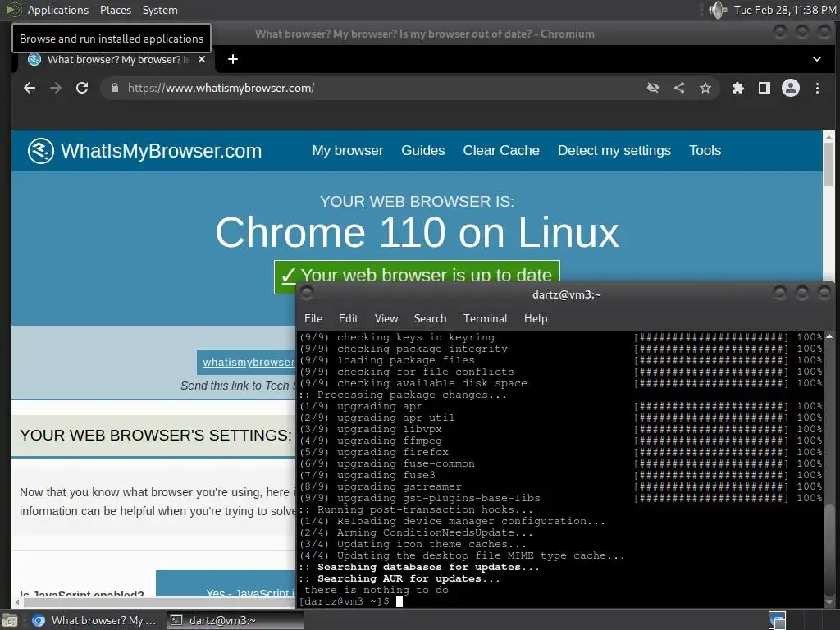Click the terminal scrollbar up arrow
The height and width of the screenshot is (630, 840).
(x=829, y=336)
